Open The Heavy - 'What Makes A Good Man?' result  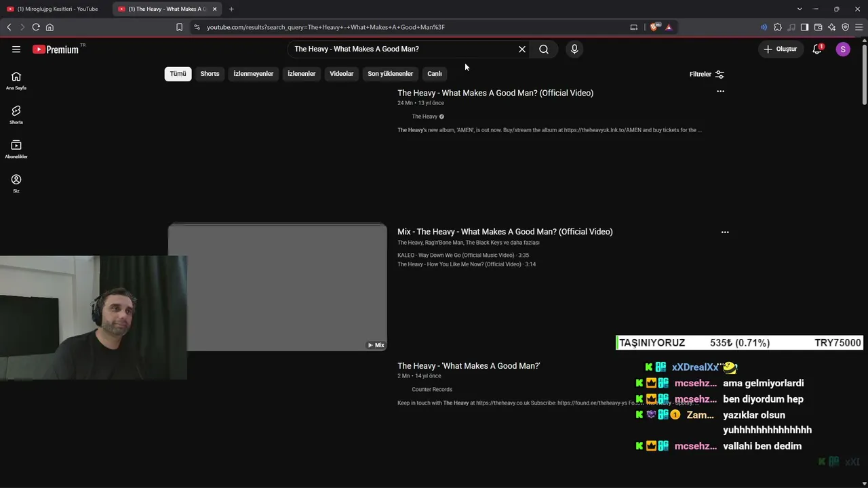(x=469, y=366)
